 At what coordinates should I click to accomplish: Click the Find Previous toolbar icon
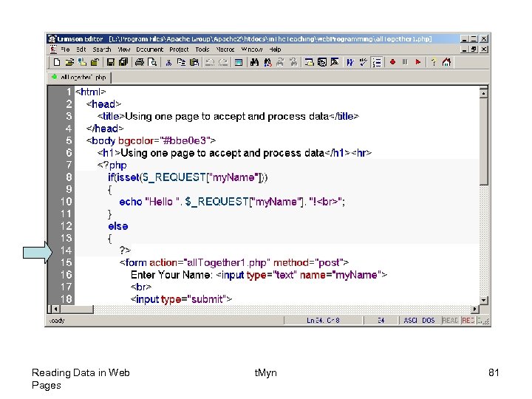click(293, 62)
